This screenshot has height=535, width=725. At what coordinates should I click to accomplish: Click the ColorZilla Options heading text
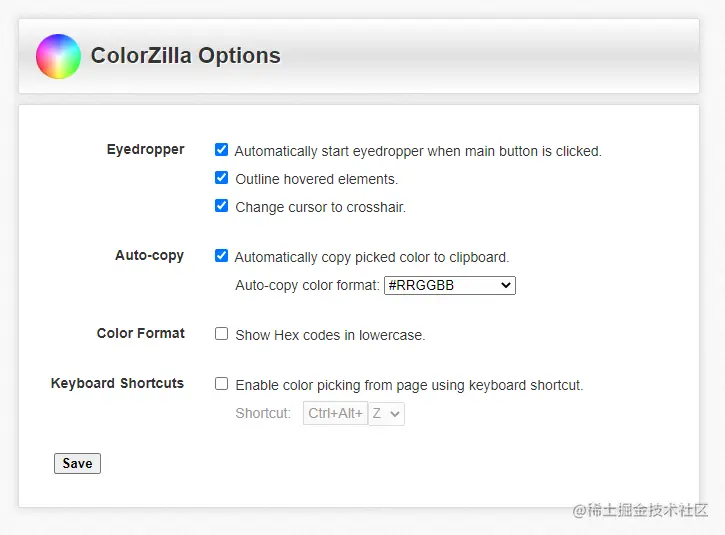186,56
